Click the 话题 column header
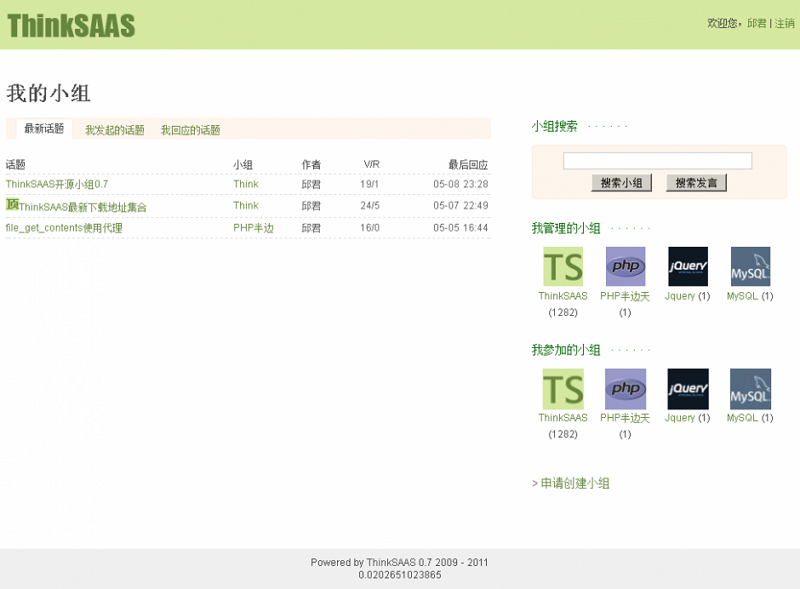The height and width of the screenshot is (589, 800). 15,164
